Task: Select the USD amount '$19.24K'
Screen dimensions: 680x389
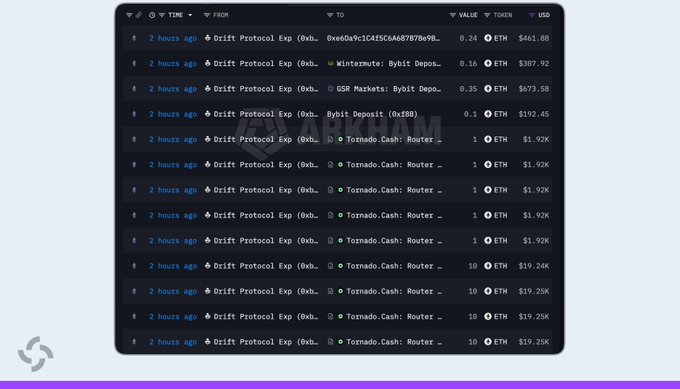Action: point(534,266)
